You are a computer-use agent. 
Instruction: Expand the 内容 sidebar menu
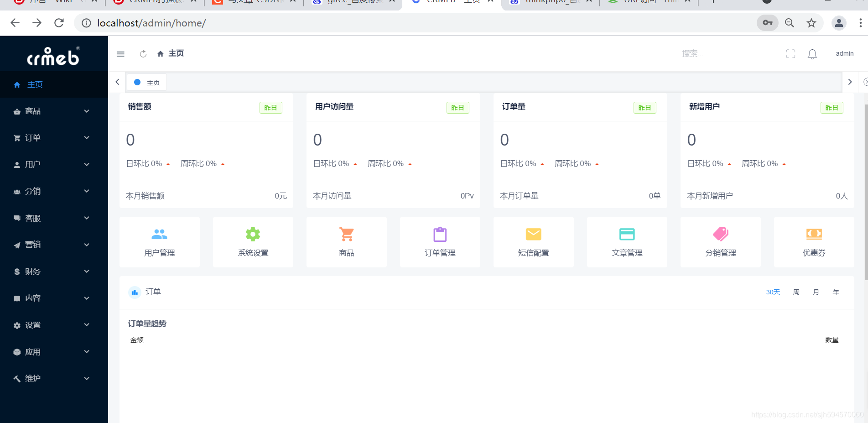point(54,298)
